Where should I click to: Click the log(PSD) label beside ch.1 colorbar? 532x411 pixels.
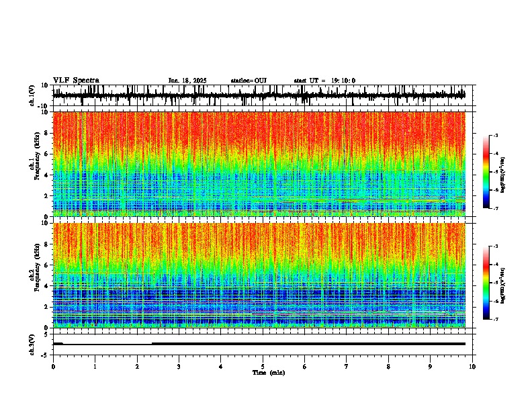(502, 175)
